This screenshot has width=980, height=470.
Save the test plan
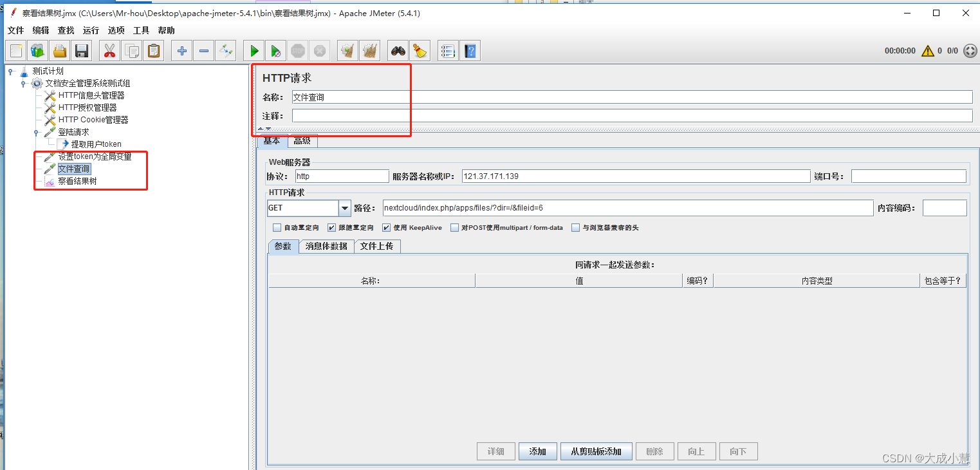click(x=81, y=50)
